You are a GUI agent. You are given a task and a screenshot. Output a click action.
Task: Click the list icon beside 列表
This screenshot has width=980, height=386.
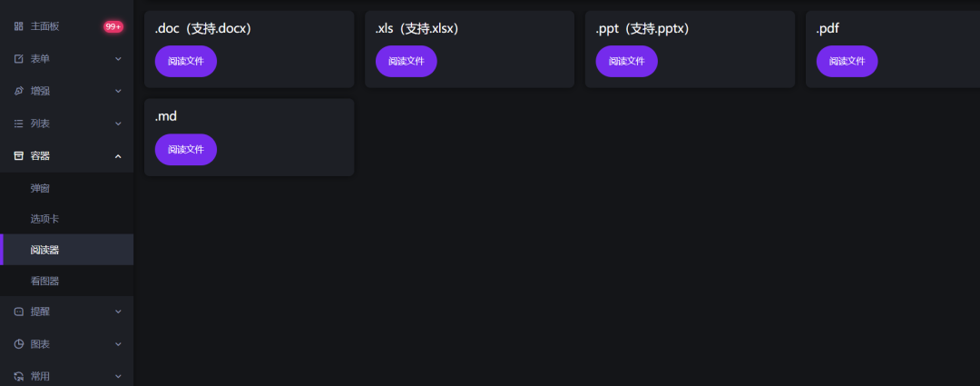point(19,124)
